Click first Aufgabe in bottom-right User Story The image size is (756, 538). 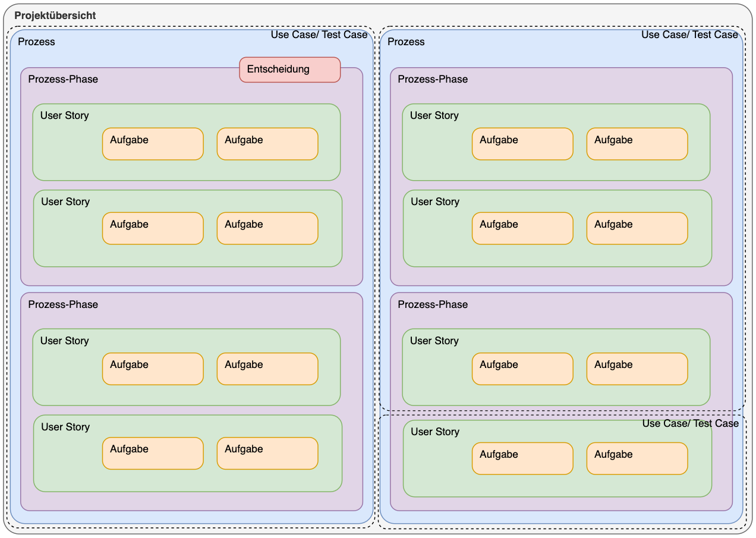tap(522, 458)
